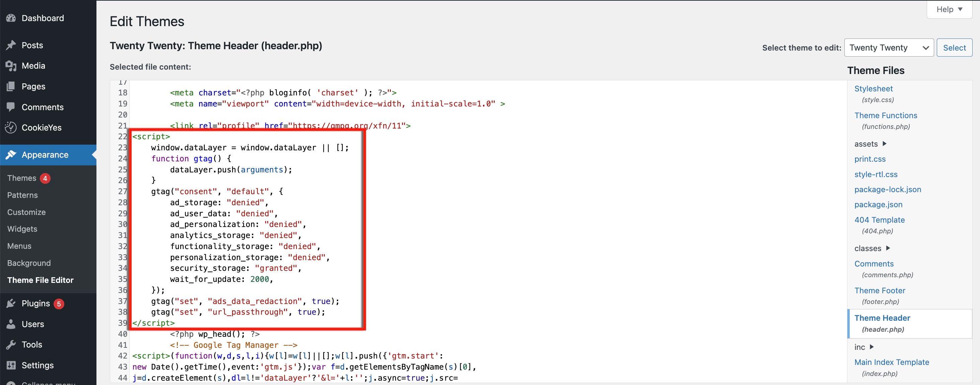Go to Themes submenu

22,178
